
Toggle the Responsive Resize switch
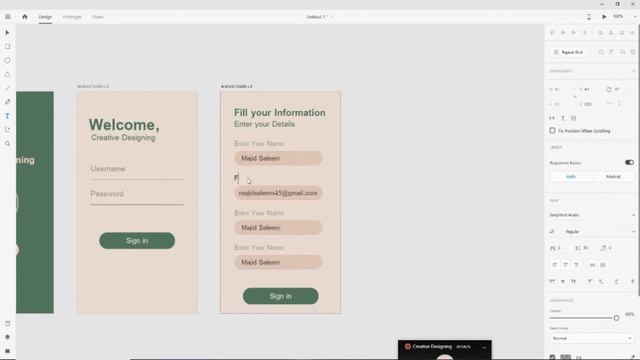click(x=629, y=162)
